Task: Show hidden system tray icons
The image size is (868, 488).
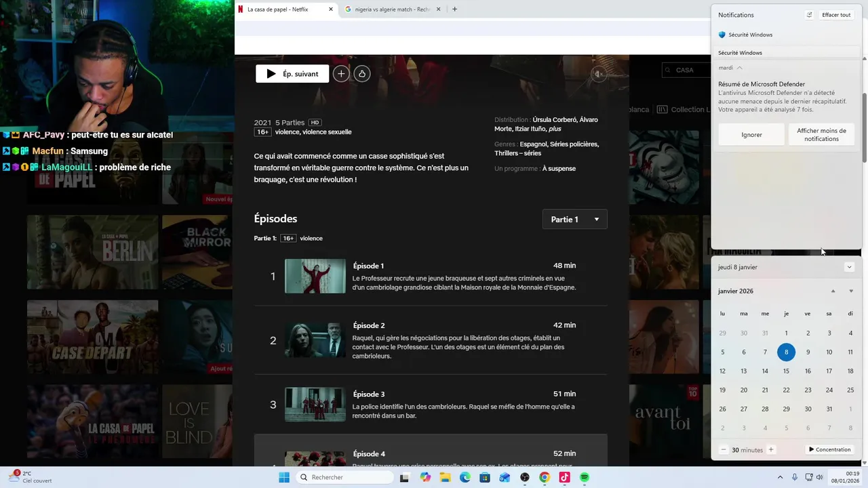Action: (x=780, y=478)
